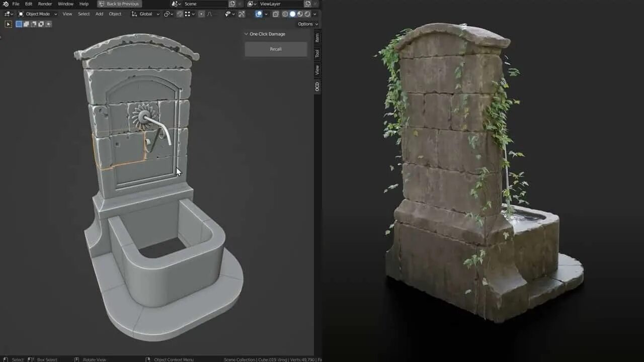The height and width of the screenshot is (362, 644).
Task: Open the viewport Select menu
Action: (84, 14)
